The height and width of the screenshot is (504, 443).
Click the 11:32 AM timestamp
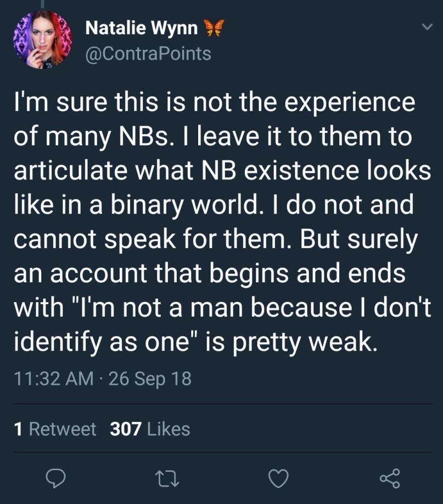point(53,379)
